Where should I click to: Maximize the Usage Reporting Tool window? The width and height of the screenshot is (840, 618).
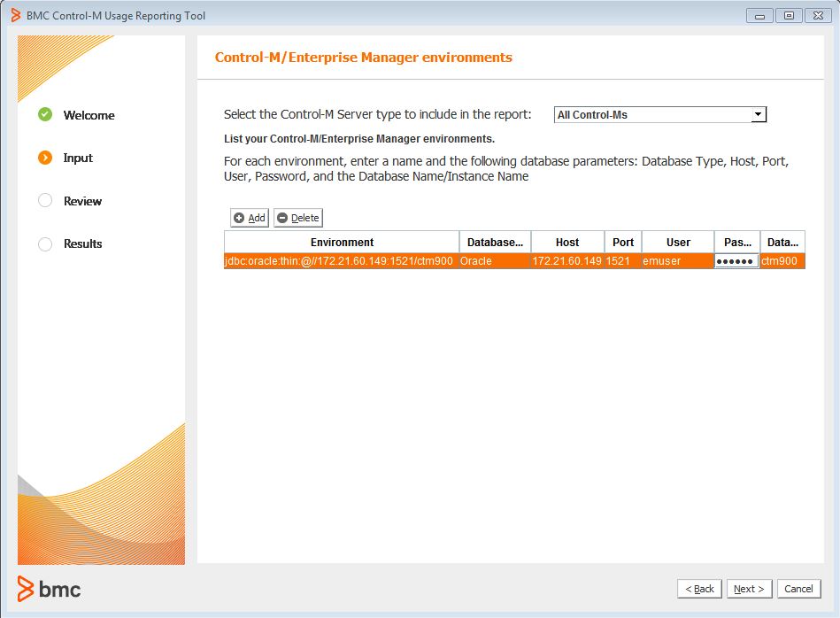[x=789, y=16]
